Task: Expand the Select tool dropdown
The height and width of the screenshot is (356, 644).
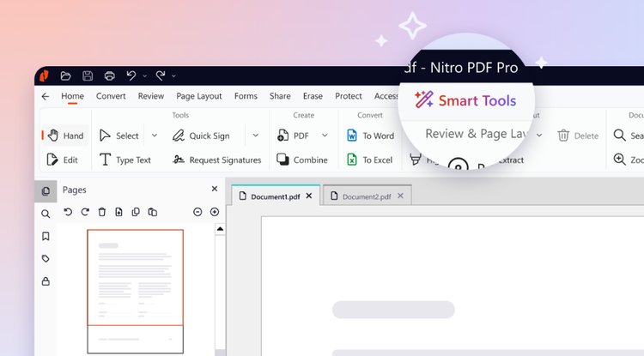Action: pyautogui.click(x=155, y=136)
